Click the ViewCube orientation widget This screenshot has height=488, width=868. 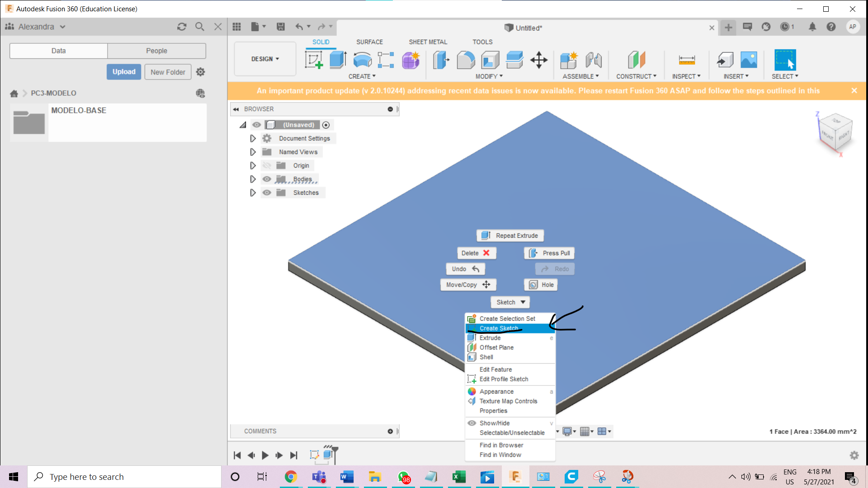(835, 132)
